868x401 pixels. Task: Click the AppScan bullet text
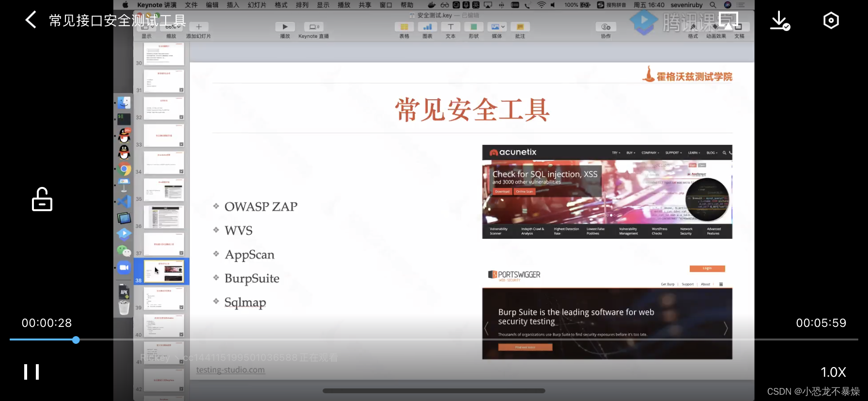point(250,255)
